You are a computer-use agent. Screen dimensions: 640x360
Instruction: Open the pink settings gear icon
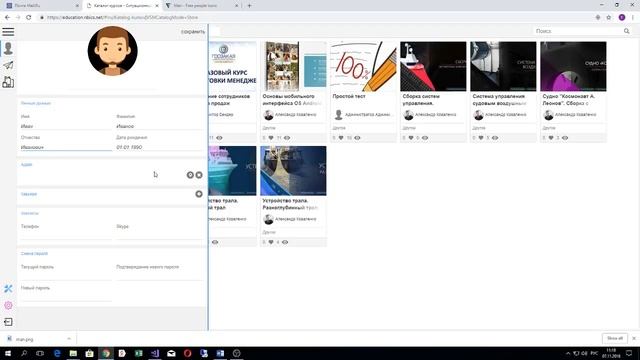click(8, 305)
